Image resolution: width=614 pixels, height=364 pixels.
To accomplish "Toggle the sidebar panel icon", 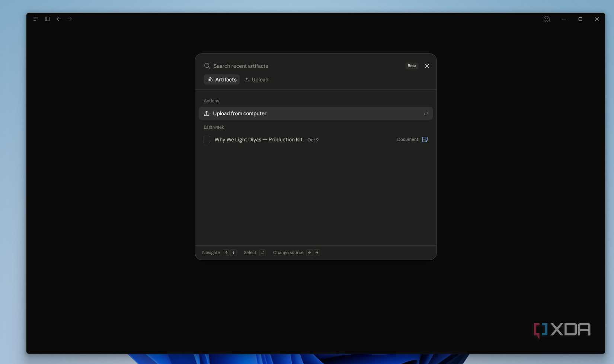I will pyautogui.click(x=47, y=19).
